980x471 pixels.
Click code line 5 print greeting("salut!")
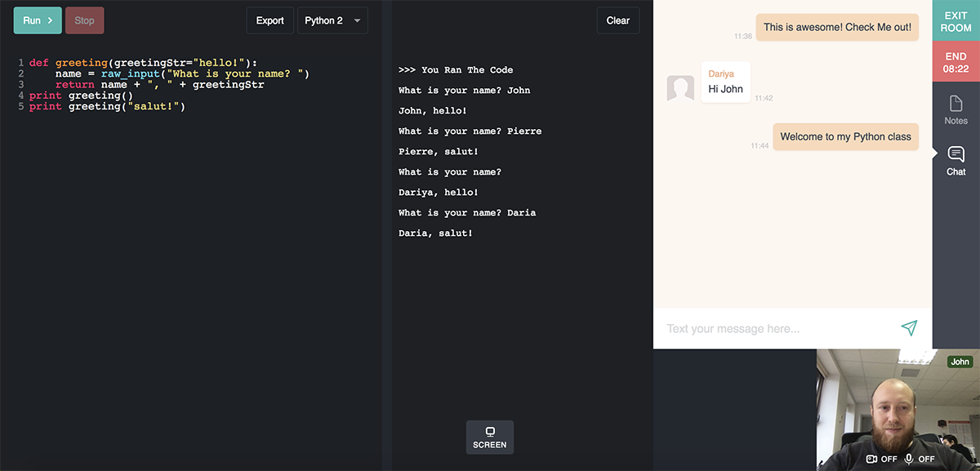[107, 106]
